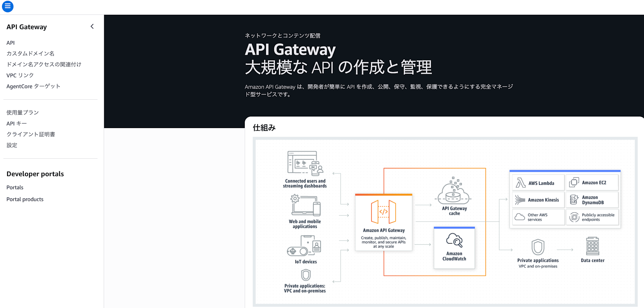The height and width of the screenshot is (308, 644).
Task: Open Portals under Developer portals
Action: [x=15, y=187]
